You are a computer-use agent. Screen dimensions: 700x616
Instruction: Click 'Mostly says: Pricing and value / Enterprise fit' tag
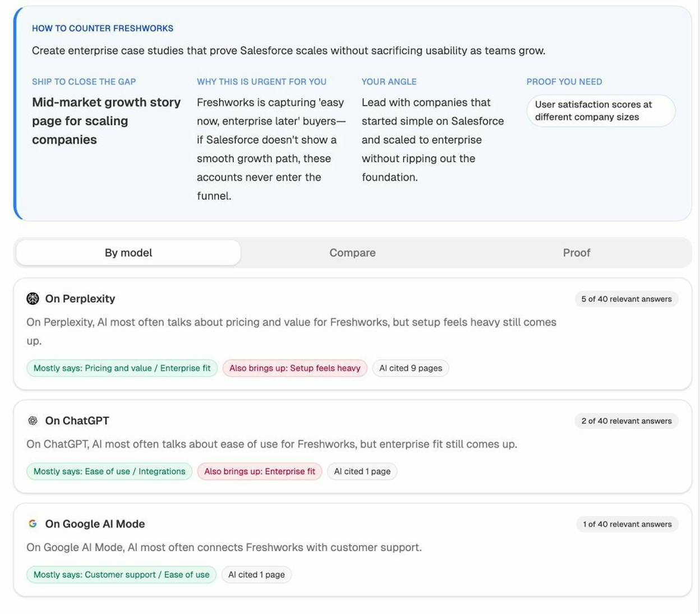tap(122, 368)
